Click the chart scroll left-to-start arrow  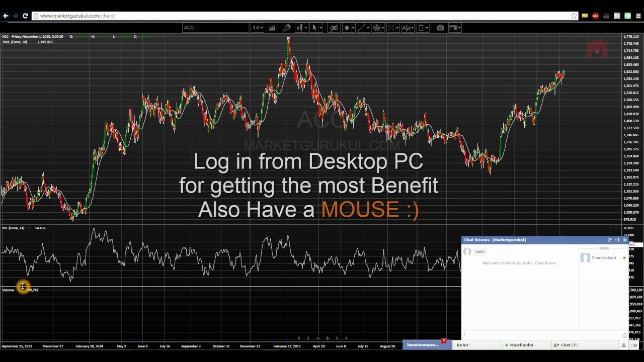pyautogui.click(x=298, y=338)
